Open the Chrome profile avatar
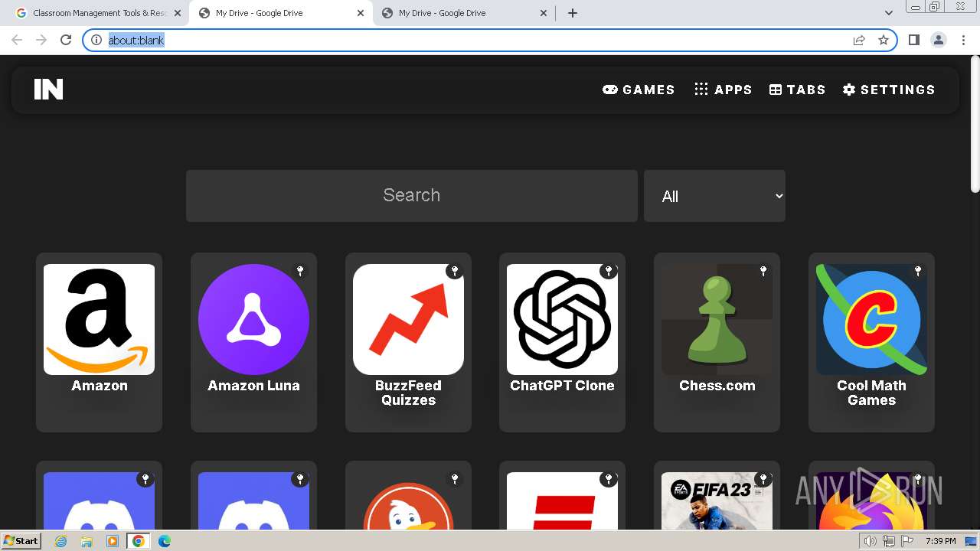 point(939,40)
